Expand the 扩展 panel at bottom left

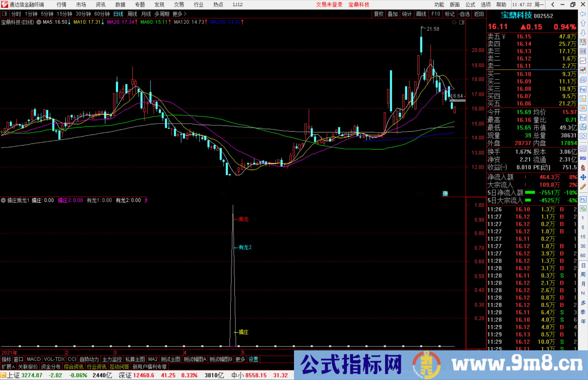[7, 366]
